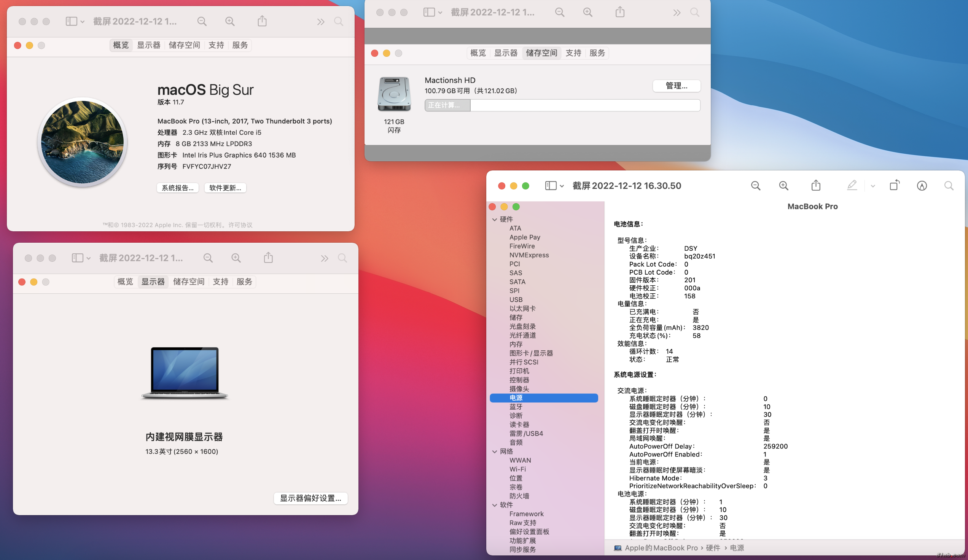Screen dimensions: 968x560
Task: Click the Share icon in the storage screenshot window
Action: pyautogui.click(x=619, y=12)
